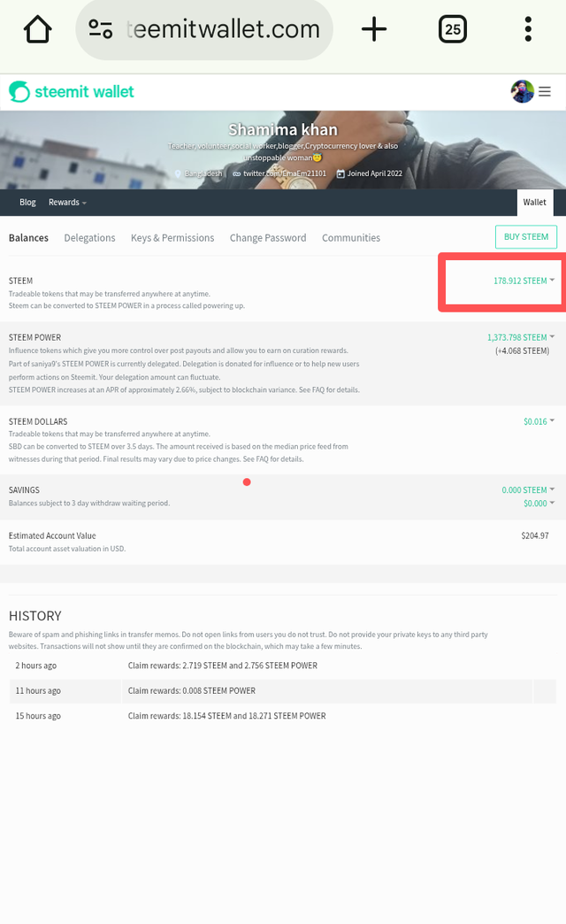Image resolution: width=566 pixels, height=924 pixels.
Task: Click Claim rewards: 0.008 STEEM POWER entry
Action: (x=191, y=690)
